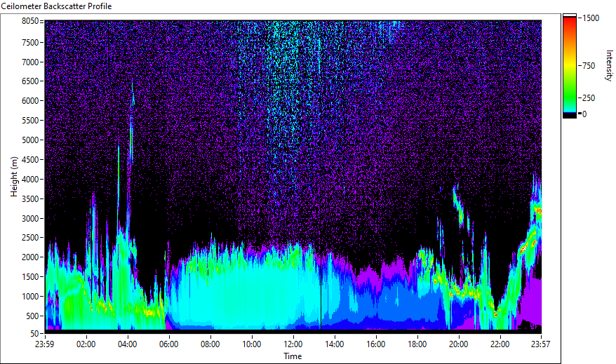616x364 pixels.
Task: Click the 2500 height tick label
Action: 30,238
